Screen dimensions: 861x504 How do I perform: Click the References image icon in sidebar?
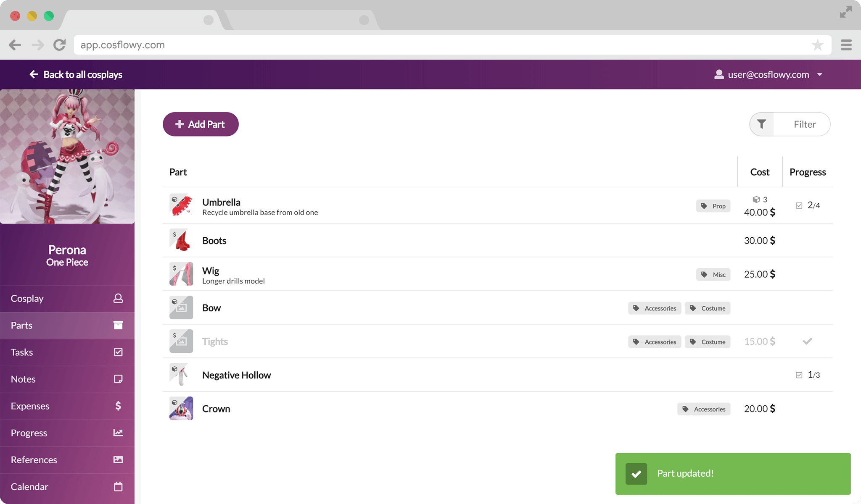(118, 459)
